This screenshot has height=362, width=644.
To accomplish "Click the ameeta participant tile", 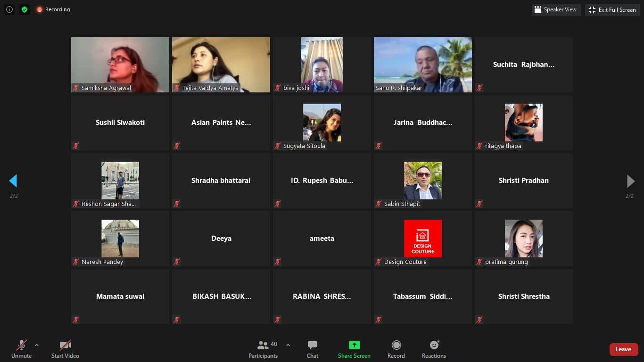I will click(x=322, y=239).
